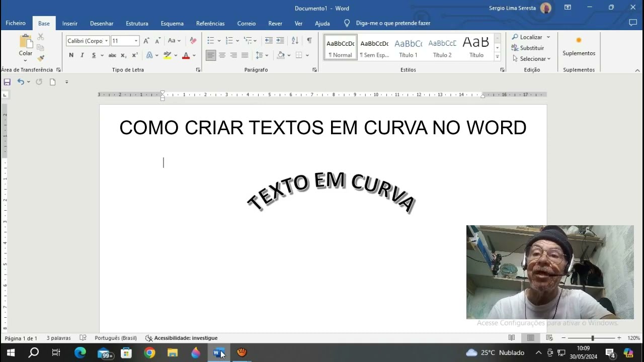Image resolution: width=644 pixels, height=362 pixels.
Task: Toggle strikethrough (abc)
Action: point(112,55)
